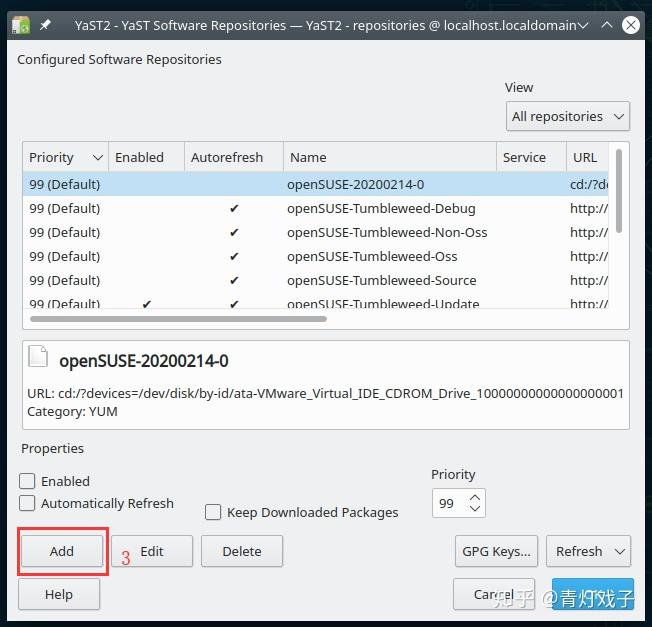Open the Help button
The image size is (652, 627).
pos(59,594)
